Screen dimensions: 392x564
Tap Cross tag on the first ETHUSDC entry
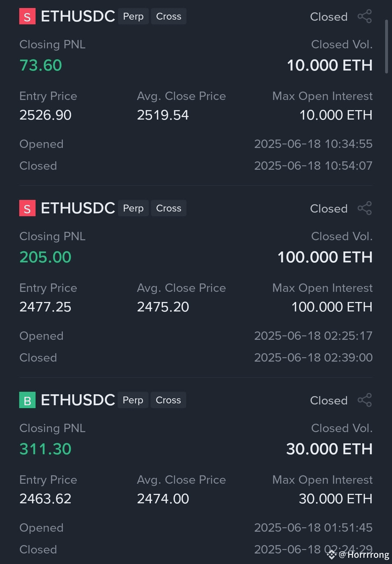click(x=169, y=16)
